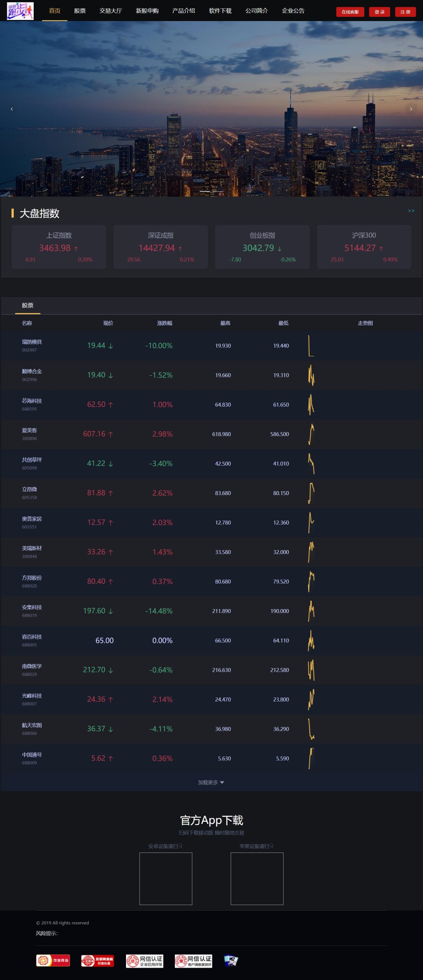
Task: Select the first banner slide indicator
Action: tap(205, 191)
